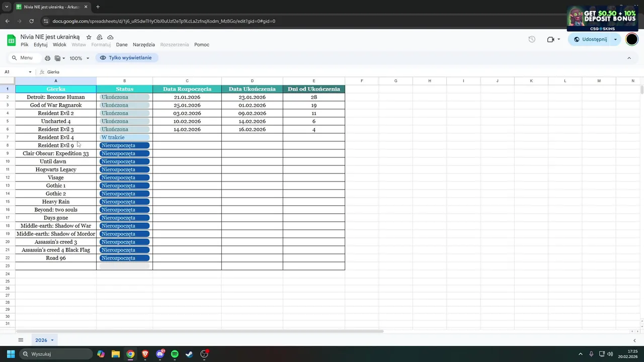Image resolution: width=644 pixels, height=362 pixels.
Task: Select the Gierka header cell
Action: (56, 89)
